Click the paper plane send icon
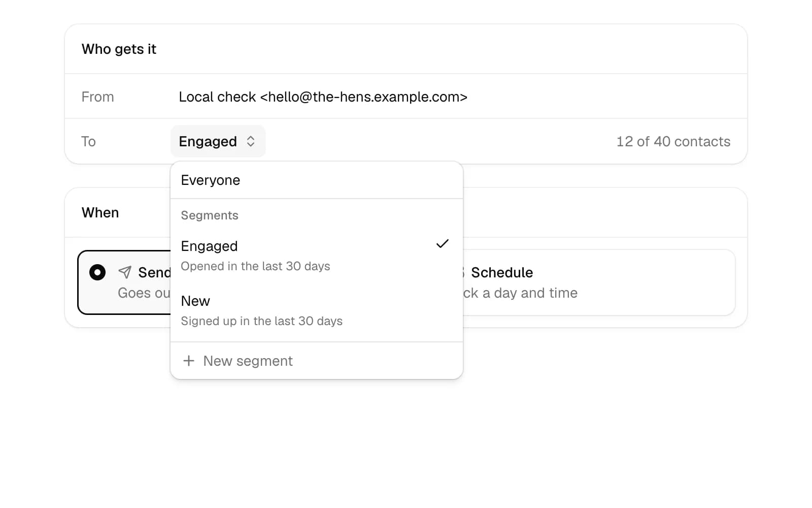812x508 pixels. pos(125,272)
